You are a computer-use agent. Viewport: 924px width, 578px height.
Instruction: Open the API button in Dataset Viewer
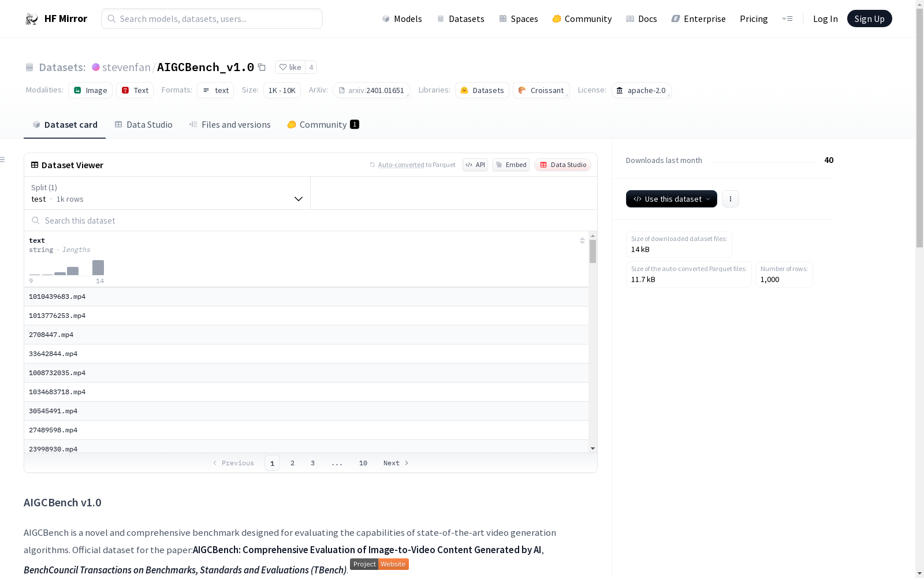pos(475,165)
